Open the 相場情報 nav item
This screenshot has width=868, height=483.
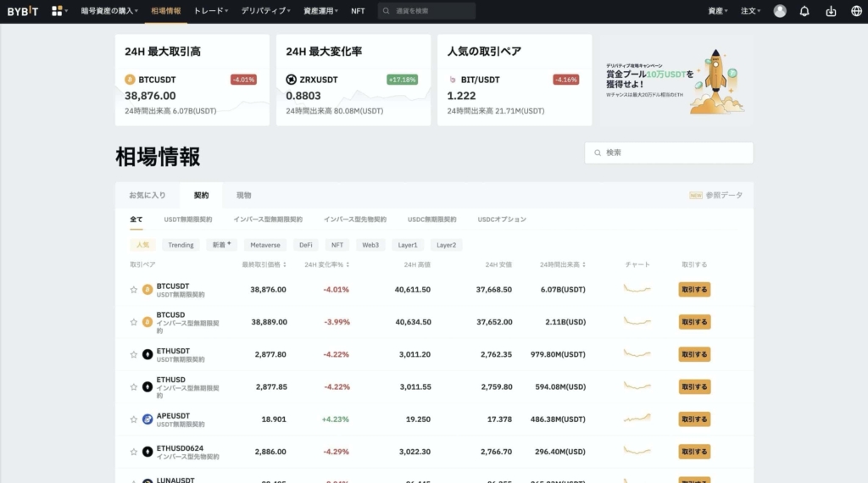click(x=166, y=11)
